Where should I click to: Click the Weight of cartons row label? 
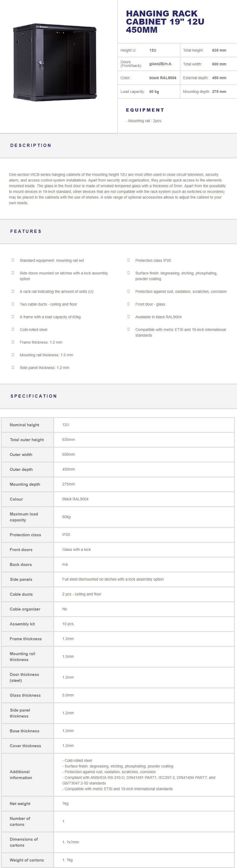(x=27, y=860)
